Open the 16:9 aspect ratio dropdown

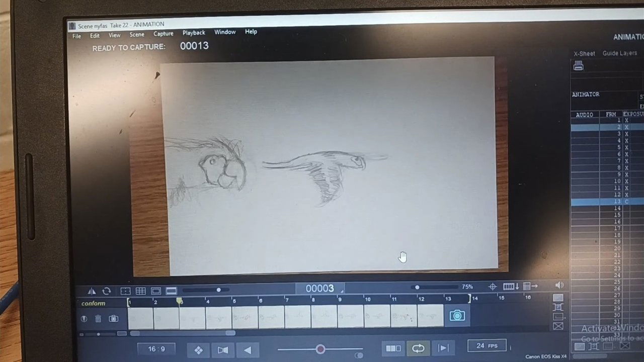(156, 349)
